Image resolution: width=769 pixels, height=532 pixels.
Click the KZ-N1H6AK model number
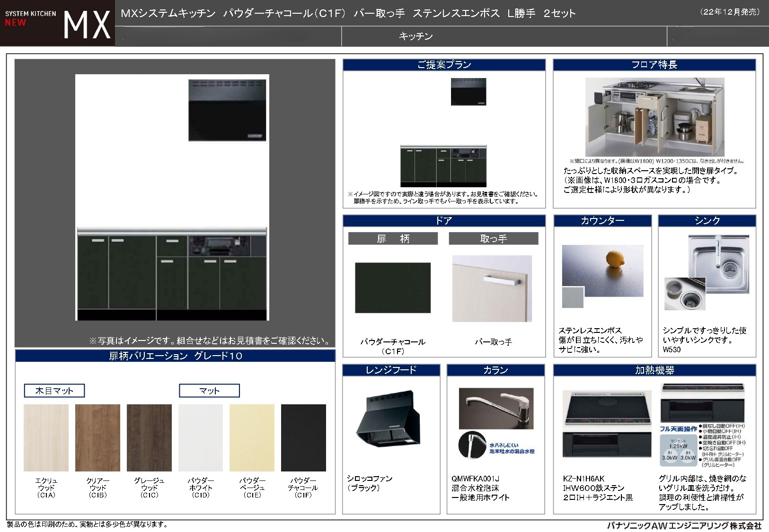point(583,479)
